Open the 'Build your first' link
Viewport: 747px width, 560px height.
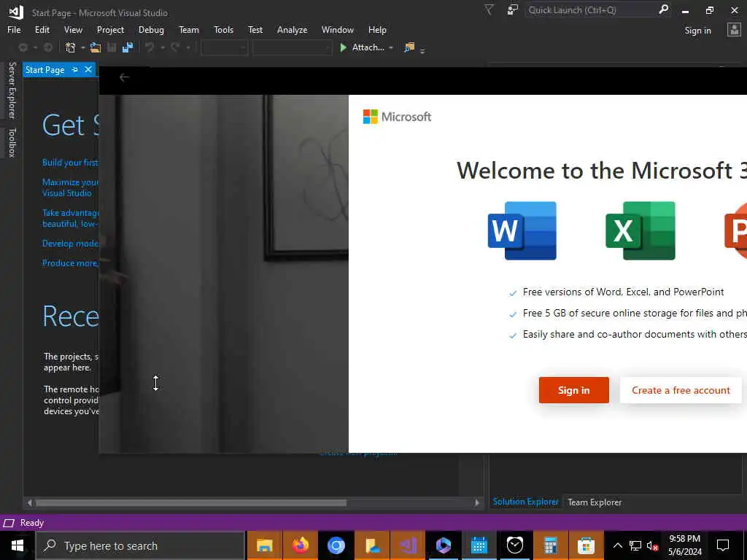(x=70, y=163)
